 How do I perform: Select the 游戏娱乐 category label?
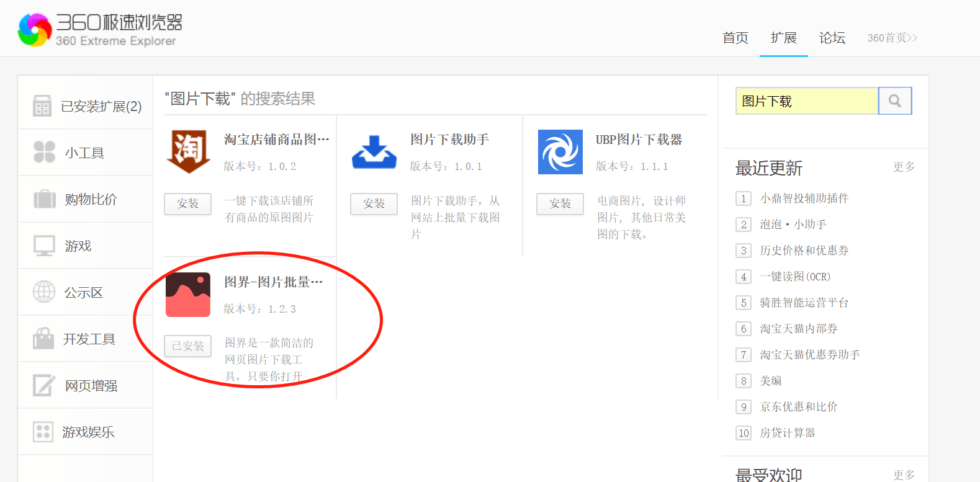(88, 432)
